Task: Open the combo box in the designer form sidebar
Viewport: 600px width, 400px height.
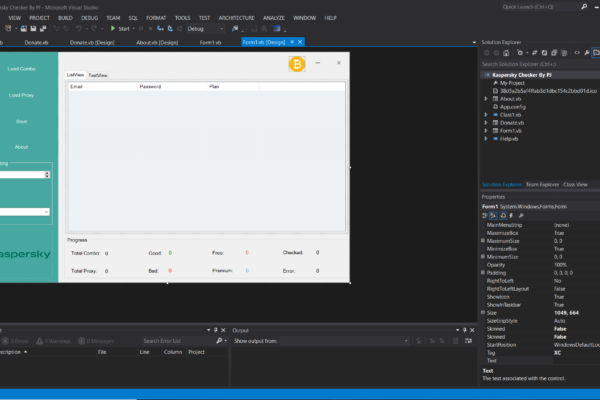Action: point(46,212)
